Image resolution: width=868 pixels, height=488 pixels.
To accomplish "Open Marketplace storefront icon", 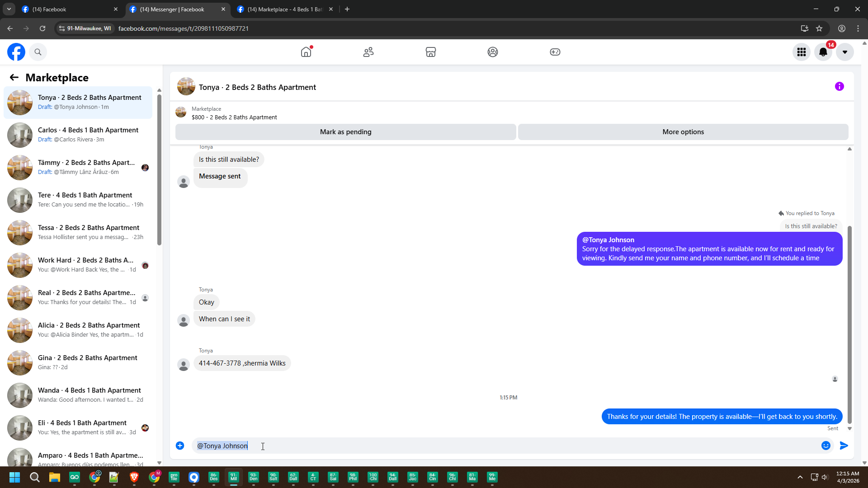I will [431, 52].
